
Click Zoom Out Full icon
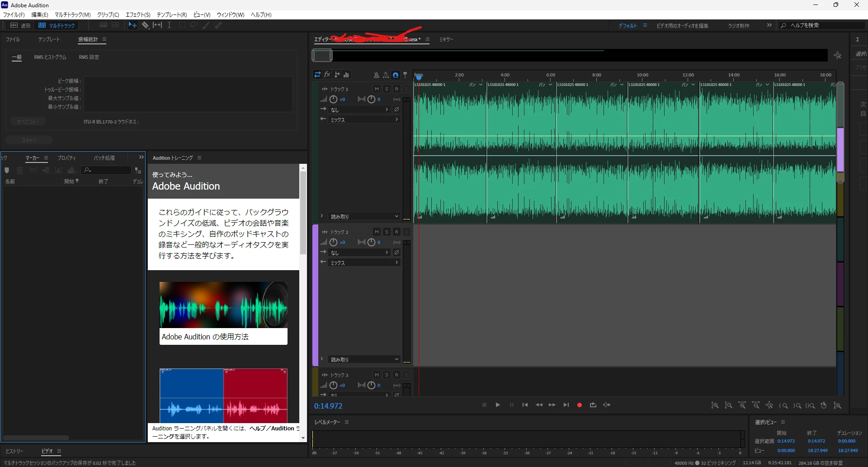769,405
